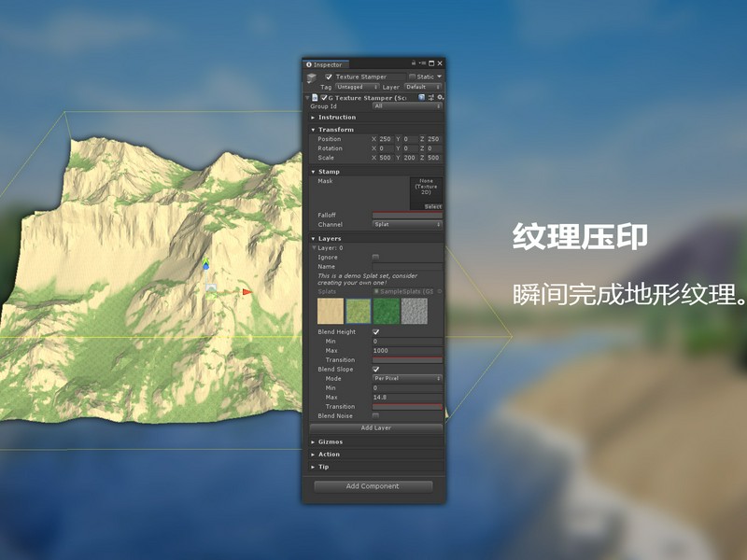Click the Splats field showing SampleSplats

[x=404, y=291]
